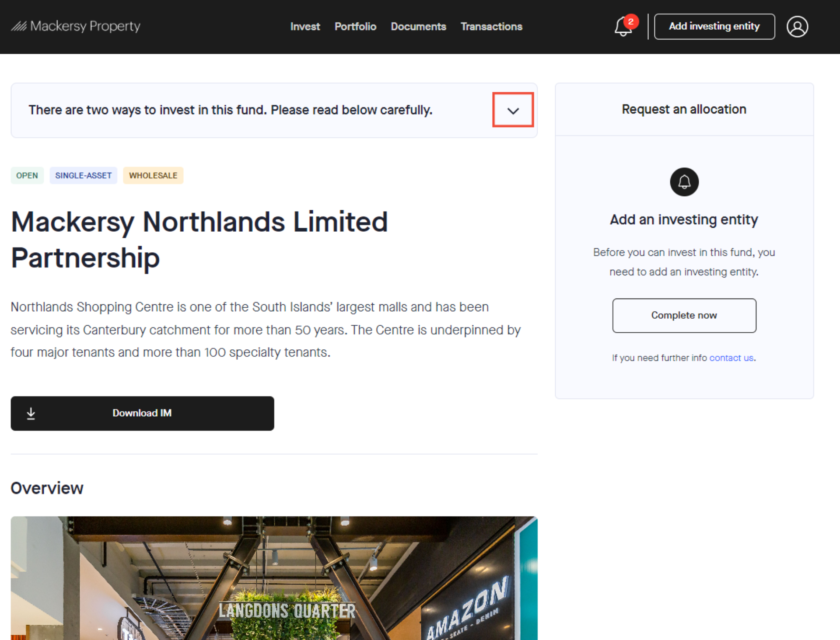
Task: Select the Documents tab in navigation
Action: click(x=418, y=26)
